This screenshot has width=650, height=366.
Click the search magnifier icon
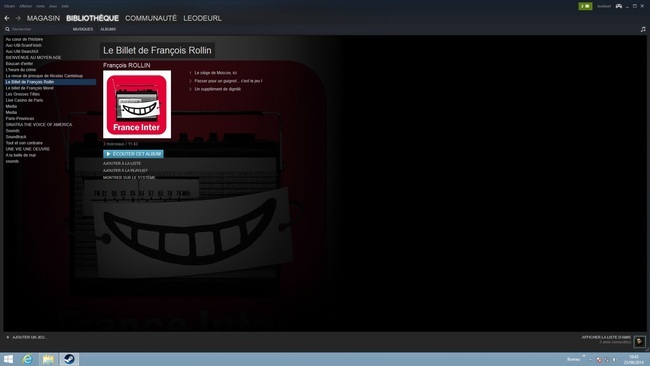point(7,29)
